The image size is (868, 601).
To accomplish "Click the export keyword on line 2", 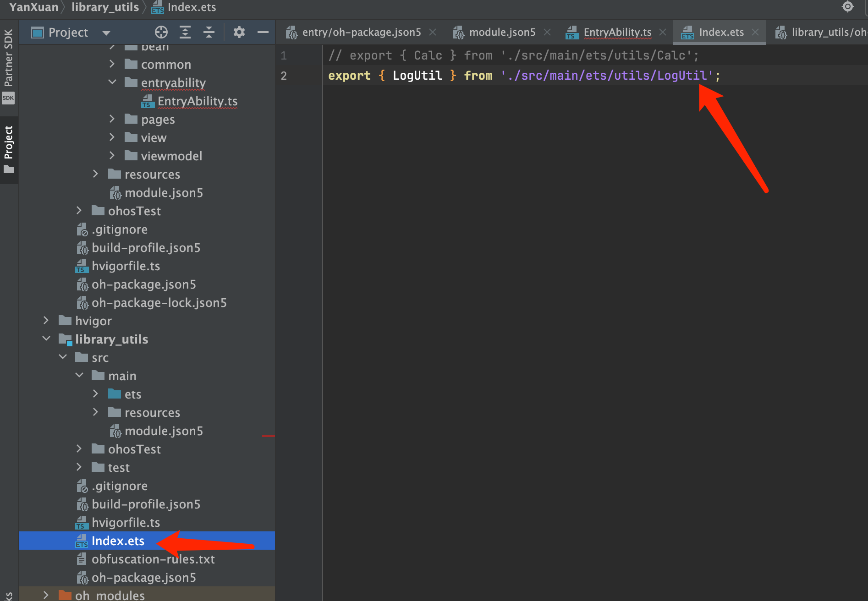I will pyautogui.click(x=349, y=76).
